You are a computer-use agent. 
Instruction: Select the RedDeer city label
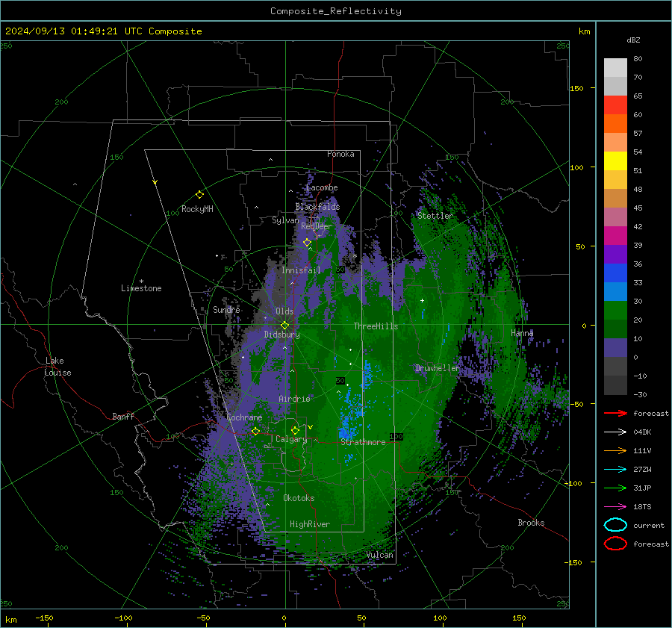pyautogui.click(x=317, y=226)
